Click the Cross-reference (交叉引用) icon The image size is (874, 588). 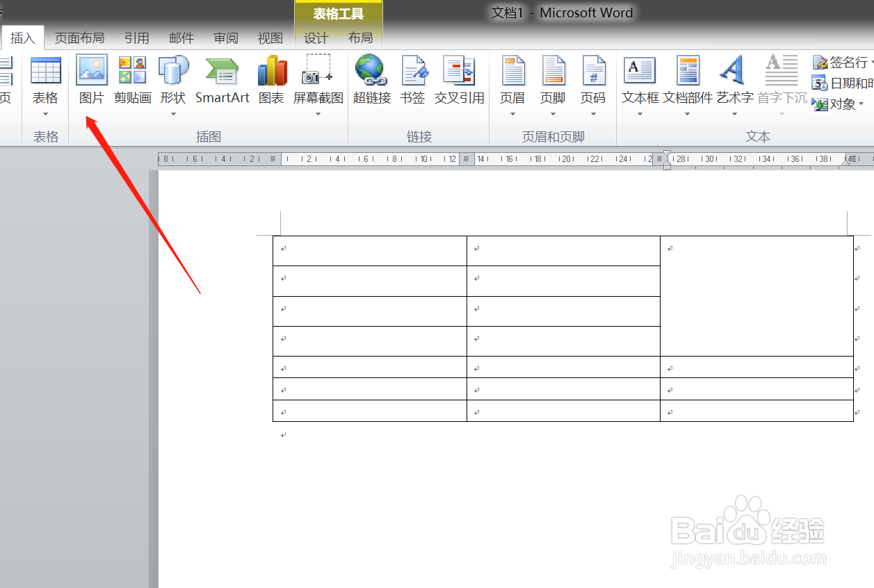tap(459, 71)
